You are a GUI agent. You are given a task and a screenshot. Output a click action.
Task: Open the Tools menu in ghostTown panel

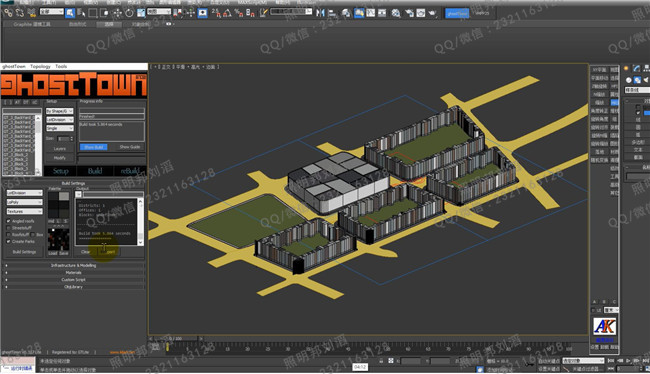tap(61, 66)
